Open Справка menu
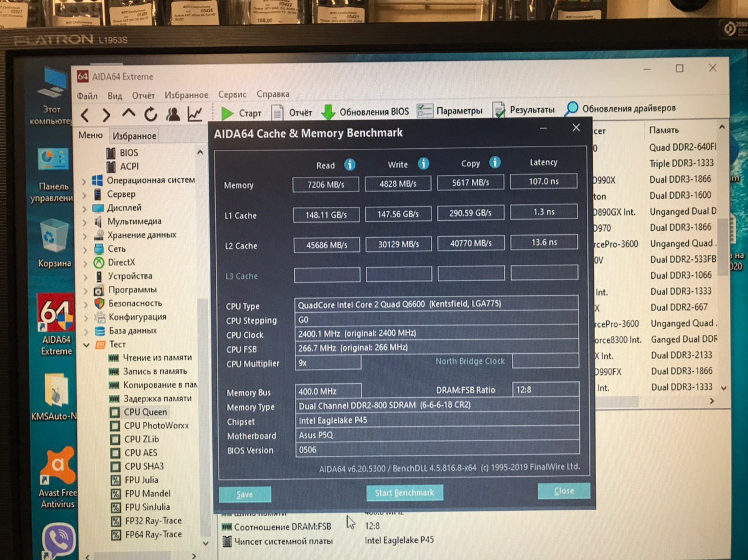This screenshot has width=748, height=560. click(x=273, y=94)
